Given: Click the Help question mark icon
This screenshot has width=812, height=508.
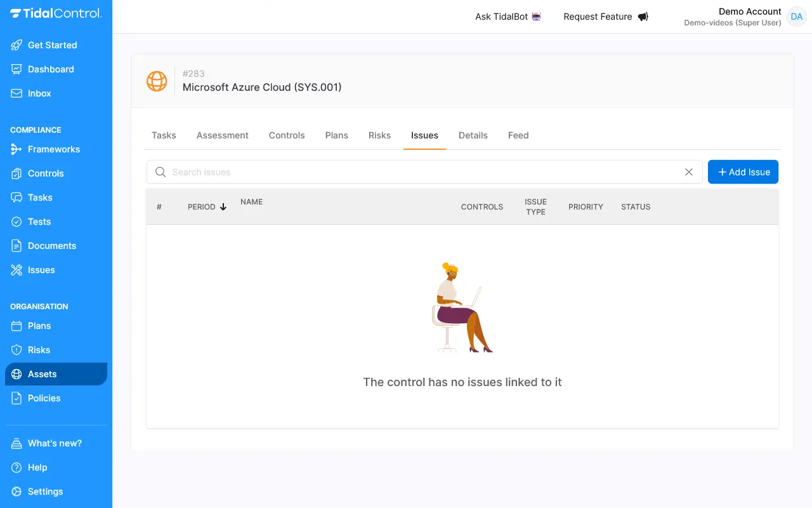Looking at the screenshot, I should [x=16, y=467].
